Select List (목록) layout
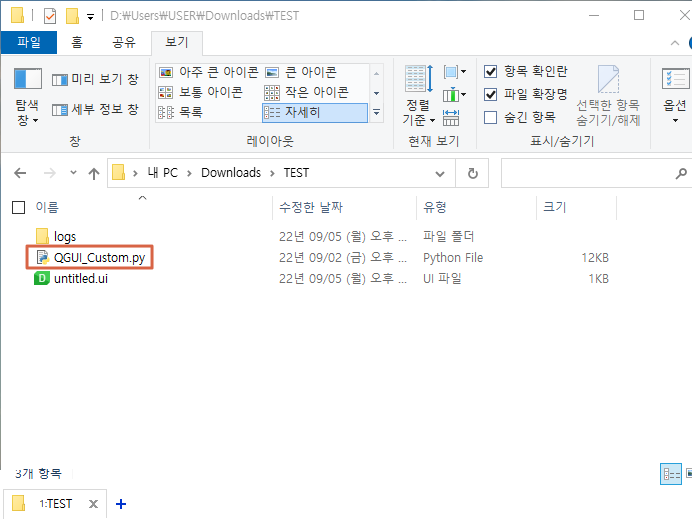This screenshot has width=692, height=520. pyautogui.click(x=181, y=112)
